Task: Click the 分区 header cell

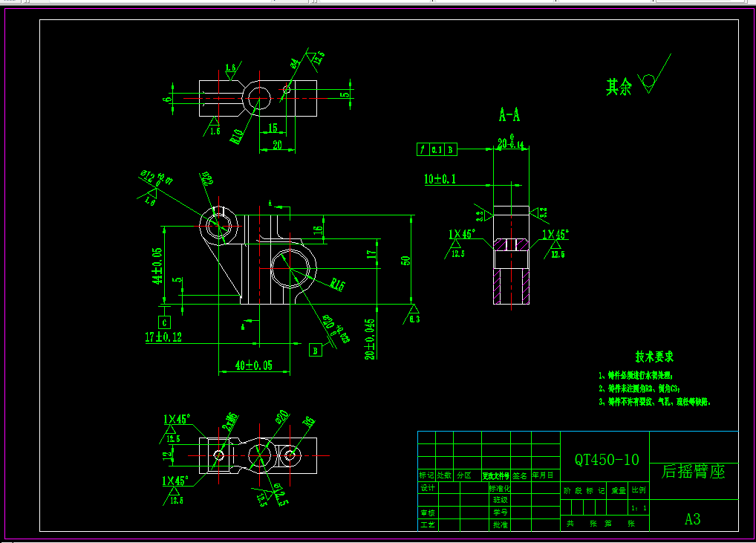Action: [464, 475]
